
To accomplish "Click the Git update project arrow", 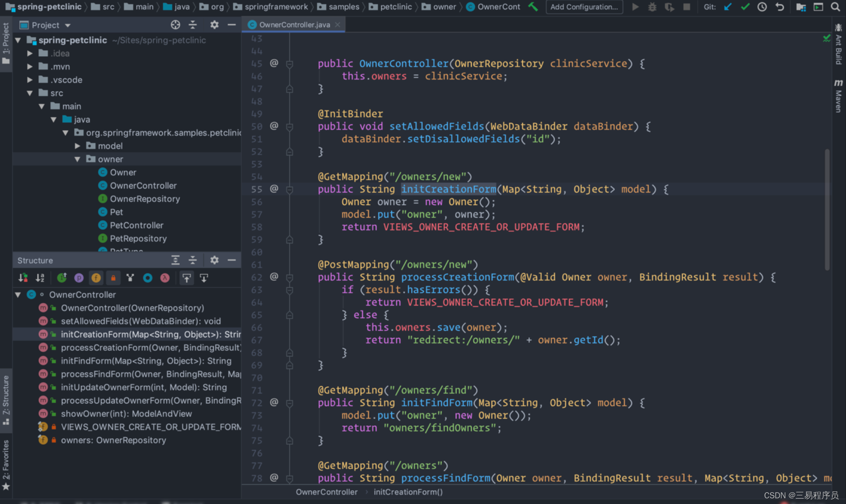I will [x=728, y=7].
